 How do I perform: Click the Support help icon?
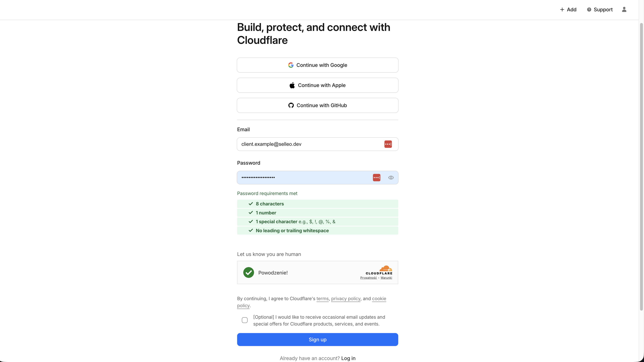tap(589, 10)
